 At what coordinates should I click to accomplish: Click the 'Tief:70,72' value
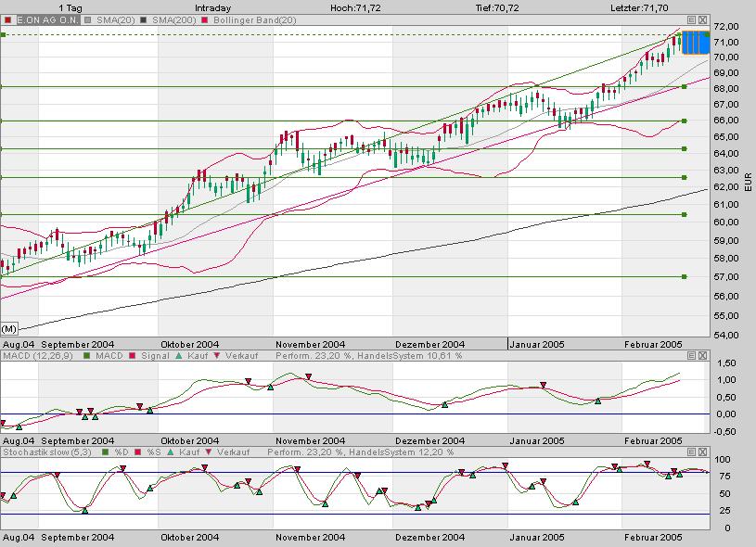tap(497, 7)
